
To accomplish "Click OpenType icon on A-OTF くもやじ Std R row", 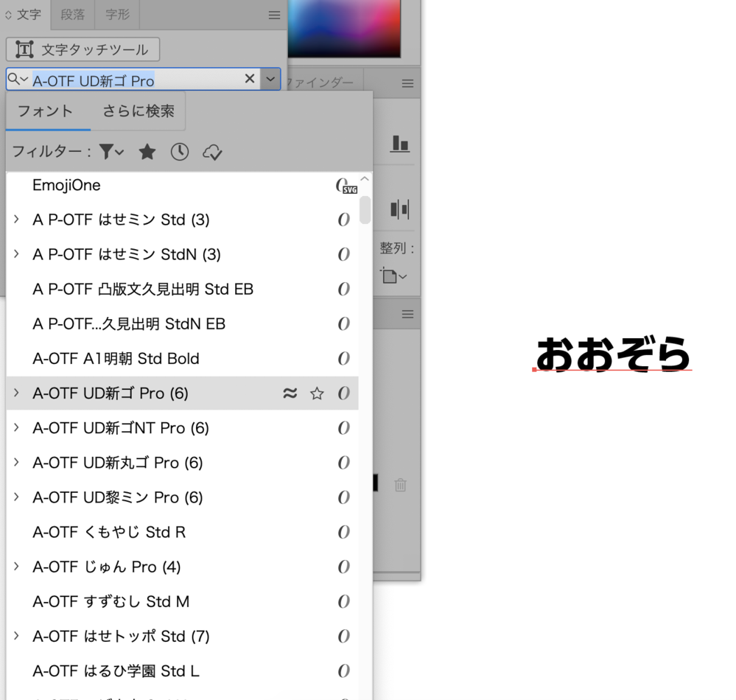I will pos(343,533).
